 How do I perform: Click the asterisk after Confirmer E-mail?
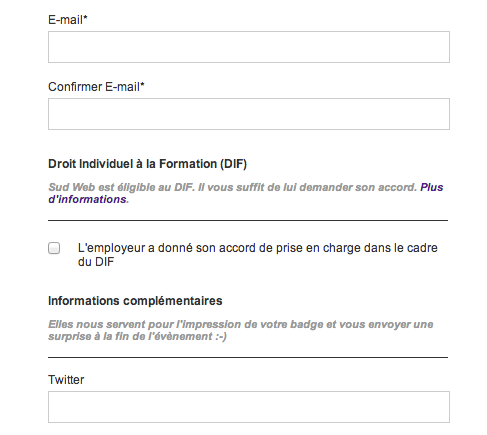143,85
